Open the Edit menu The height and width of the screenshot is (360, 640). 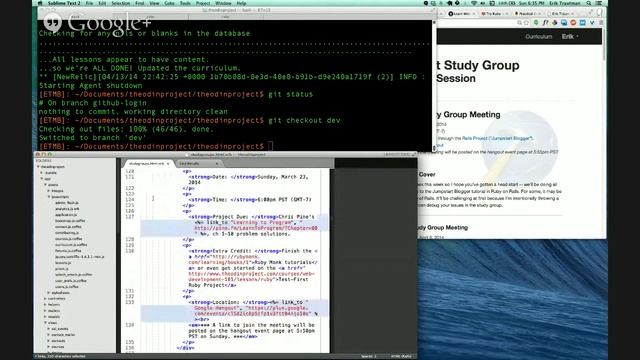coord(102,3)
